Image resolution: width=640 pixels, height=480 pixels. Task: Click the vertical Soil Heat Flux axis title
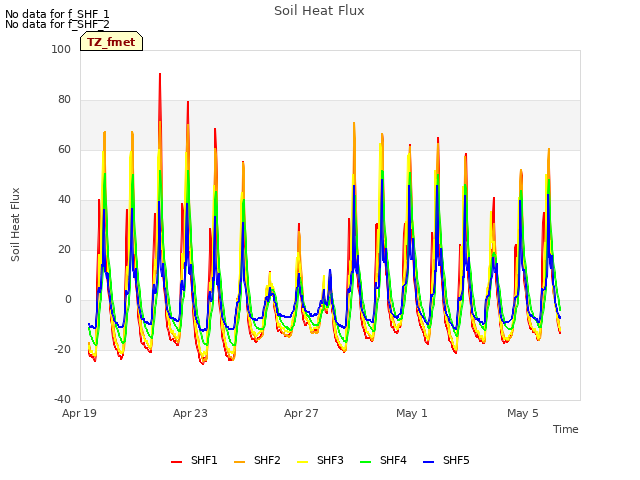[15, 224]
